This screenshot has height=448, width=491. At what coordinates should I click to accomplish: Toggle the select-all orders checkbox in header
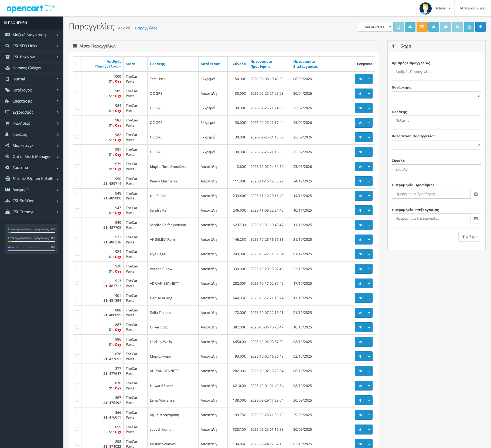coord(77,64)
